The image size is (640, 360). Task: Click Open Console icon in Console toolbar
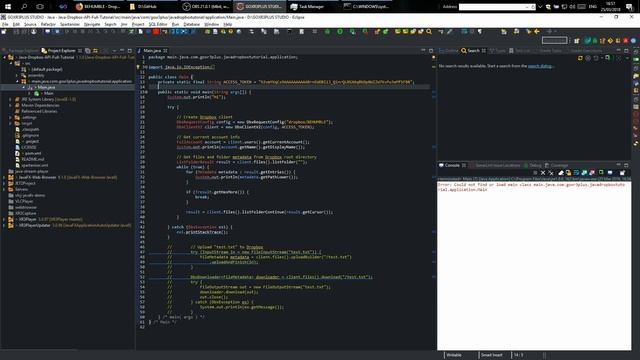point(622,173)
